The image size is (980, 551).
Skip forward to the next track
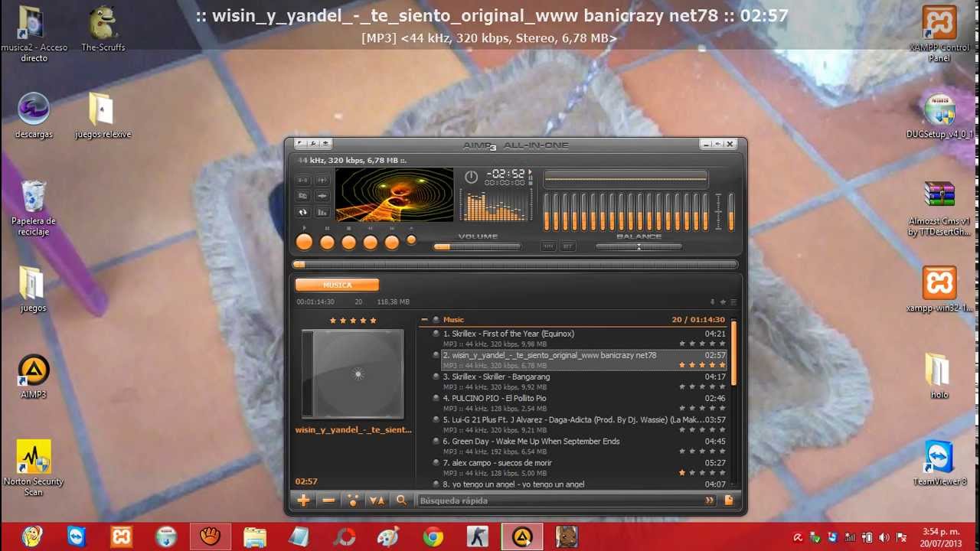391,243
